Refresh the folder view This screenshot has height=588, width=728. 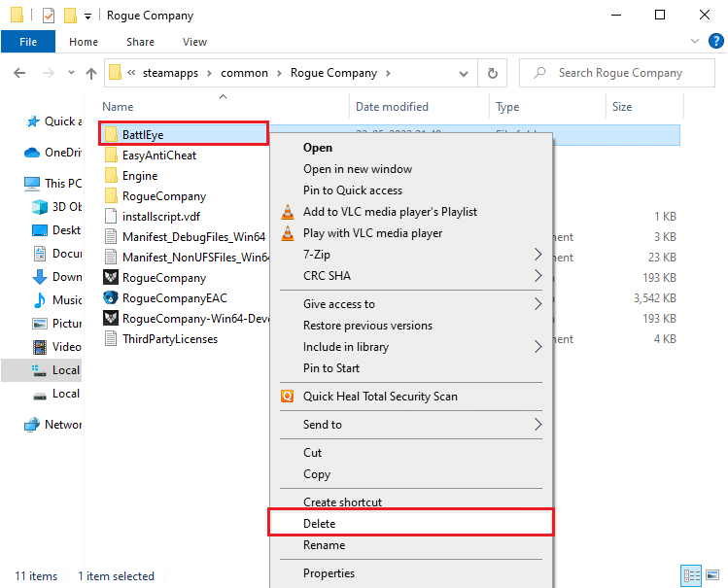(x=493, y=73)
